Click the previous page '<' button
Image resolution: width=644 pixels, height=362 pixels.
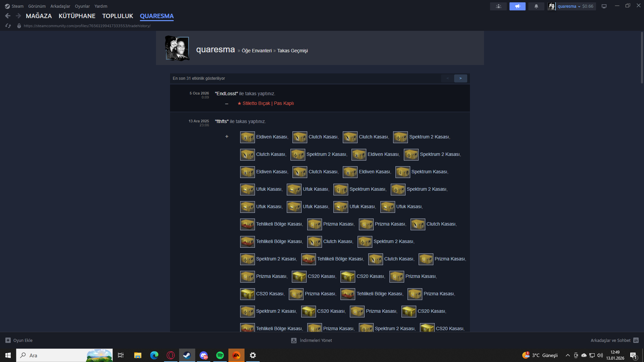click(447, 78)
